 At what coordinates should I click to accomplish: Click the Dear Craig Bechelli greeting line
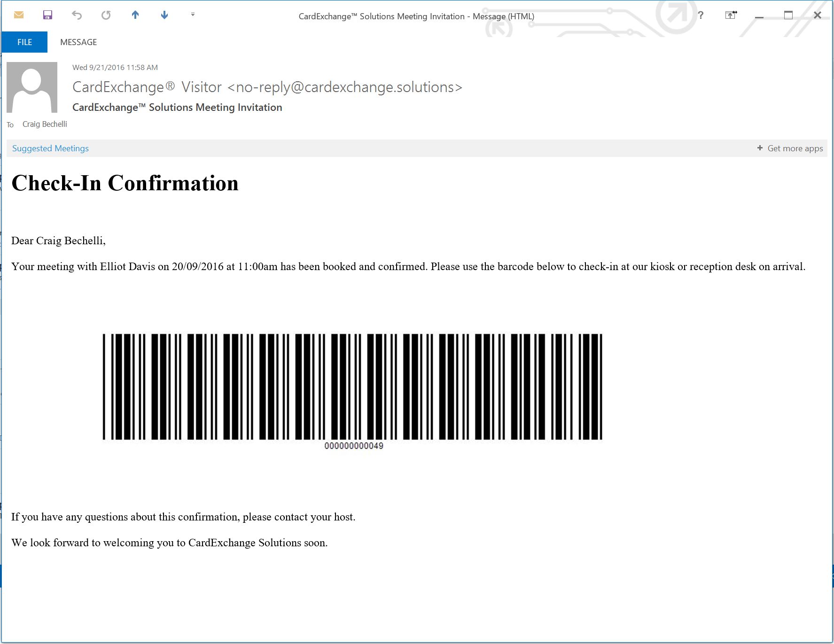click(x=58, y=241)
